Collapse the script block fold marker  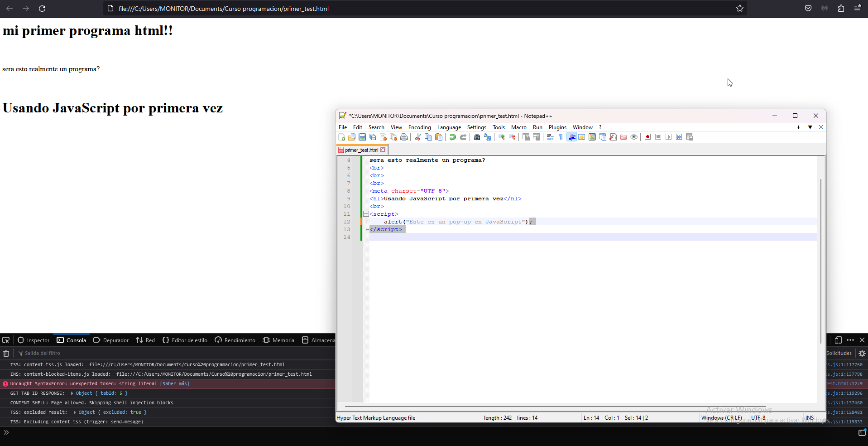coord(366,214)
